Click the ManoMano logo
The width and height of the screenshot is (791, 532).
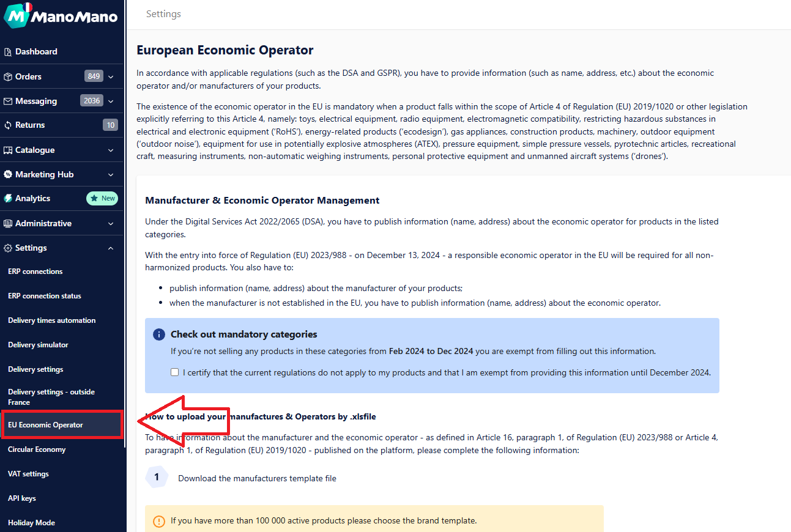[61, 15]
